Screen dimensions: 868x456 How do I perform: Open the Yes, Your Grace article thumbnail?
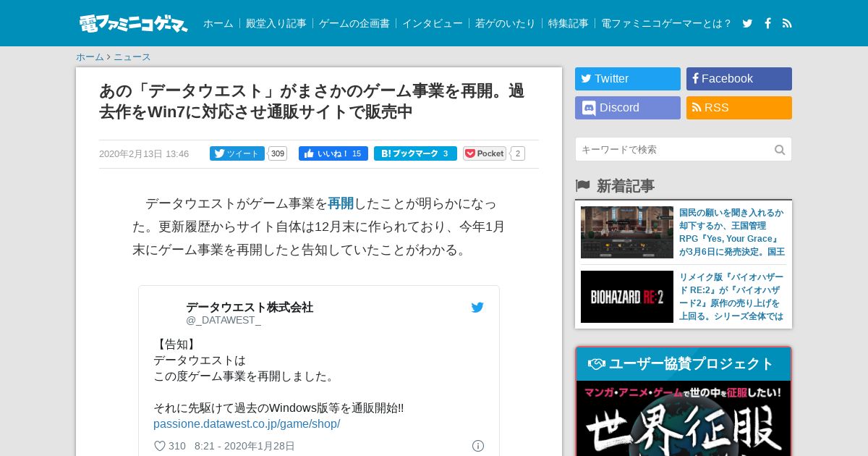pos(627,232)
